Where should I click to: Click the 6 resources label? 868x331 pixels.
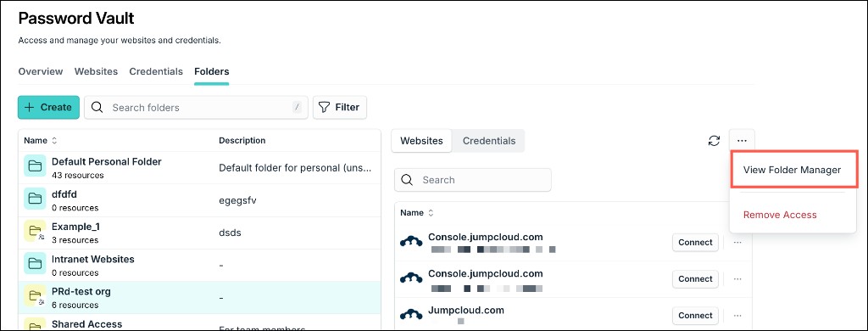point(75,305)
